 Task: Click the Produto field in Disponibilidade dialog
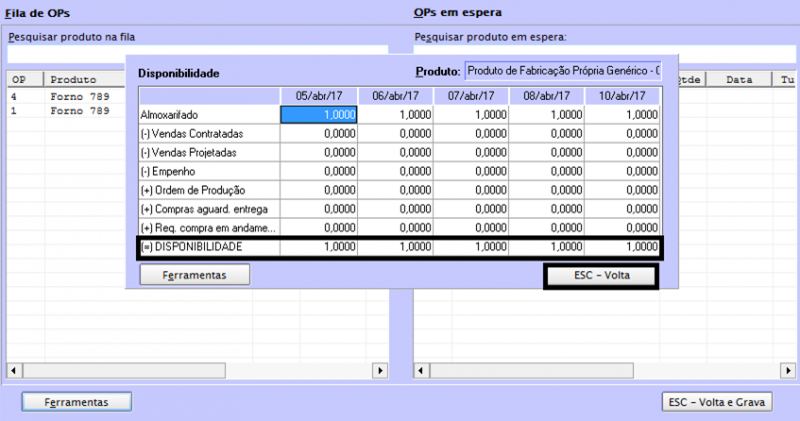click(562, 72)
